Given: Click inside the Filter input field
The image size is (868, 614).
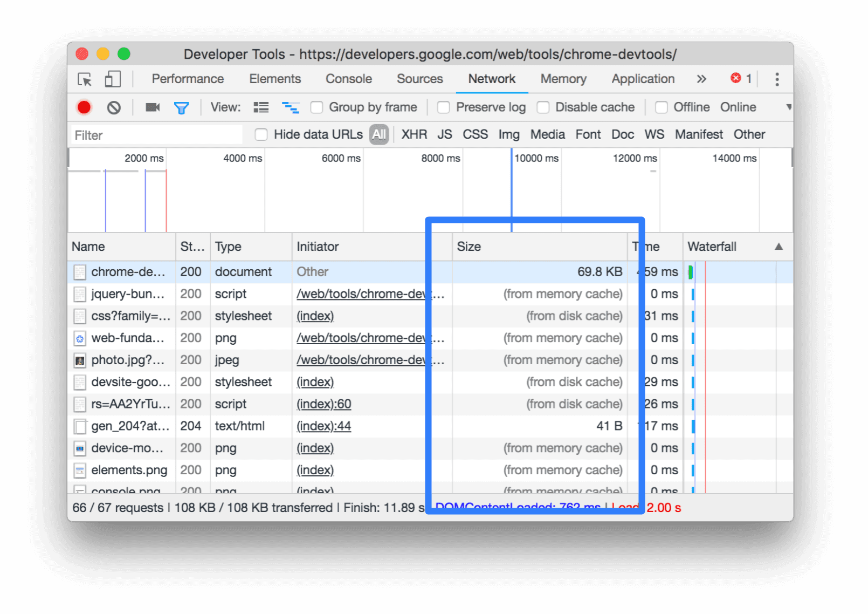Looking at the screenshot, I should tap(156, 134).
